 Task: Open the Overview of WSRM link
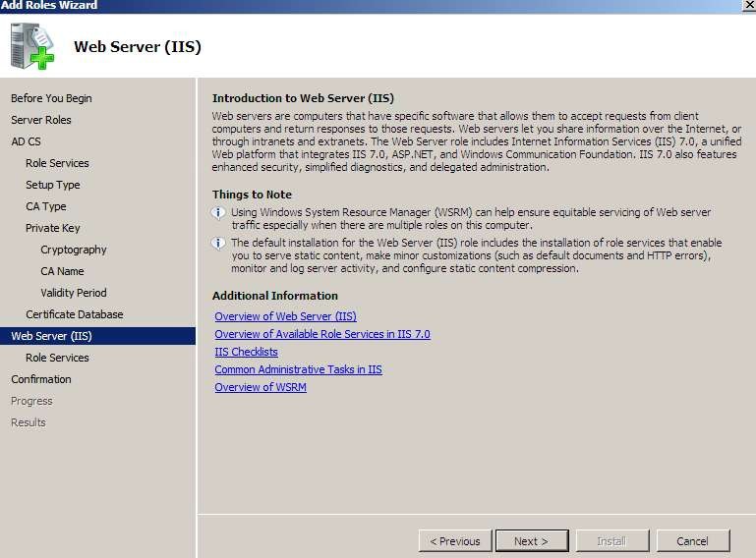261,387
